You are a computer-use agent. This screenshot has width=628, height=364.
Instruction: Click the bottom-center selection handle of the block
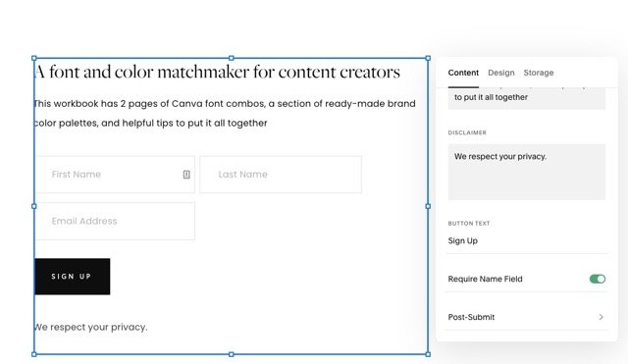coord(232,354)
